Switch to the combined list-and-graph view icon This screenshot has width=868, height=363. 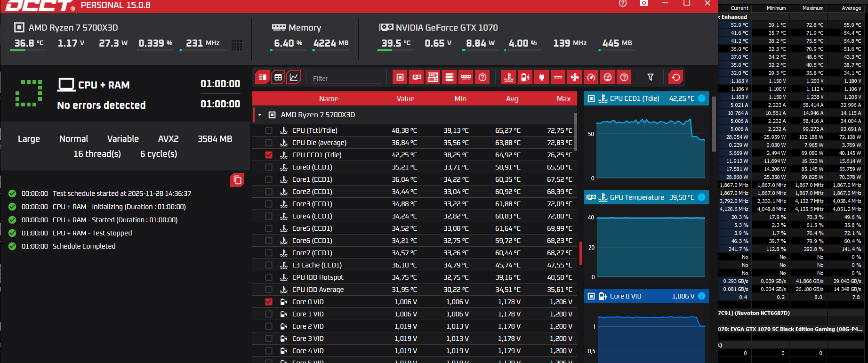click(263, 77)
